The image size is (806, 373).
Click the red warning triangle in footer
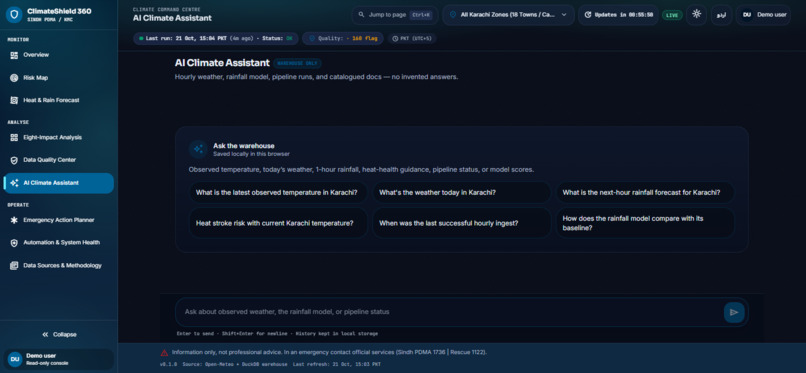[164, 352]
